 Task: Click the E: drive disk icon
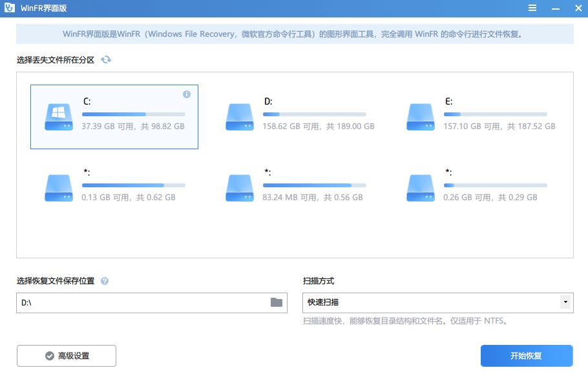(x=421, y=117)
